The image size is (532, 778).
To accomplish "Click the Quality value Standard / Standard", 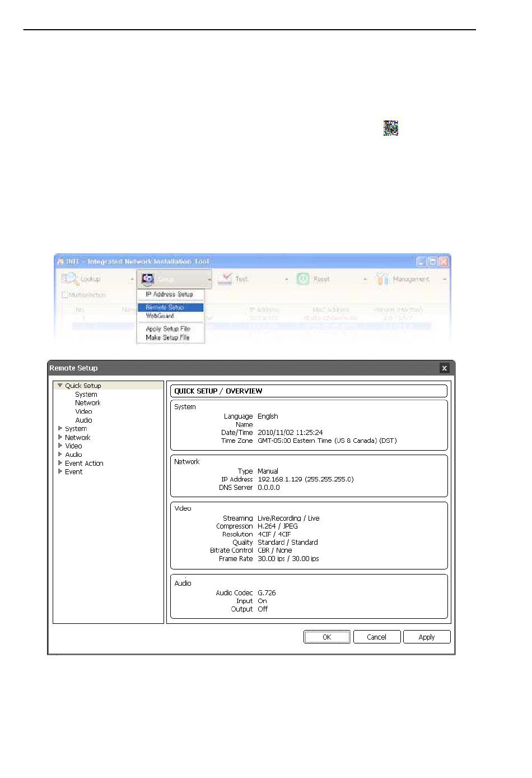I will (x=288, y=543).
